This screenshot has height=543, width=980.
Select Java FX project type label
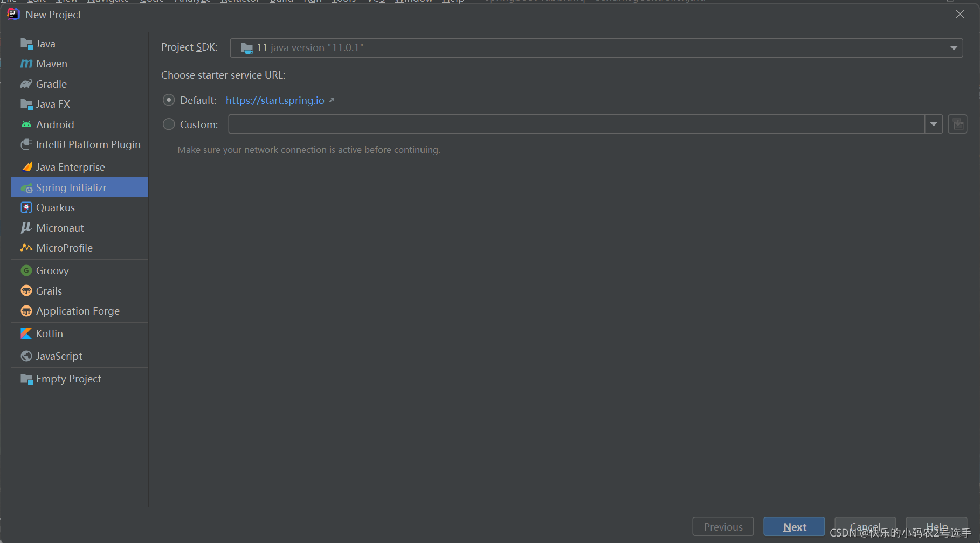(x=53, y=104)
